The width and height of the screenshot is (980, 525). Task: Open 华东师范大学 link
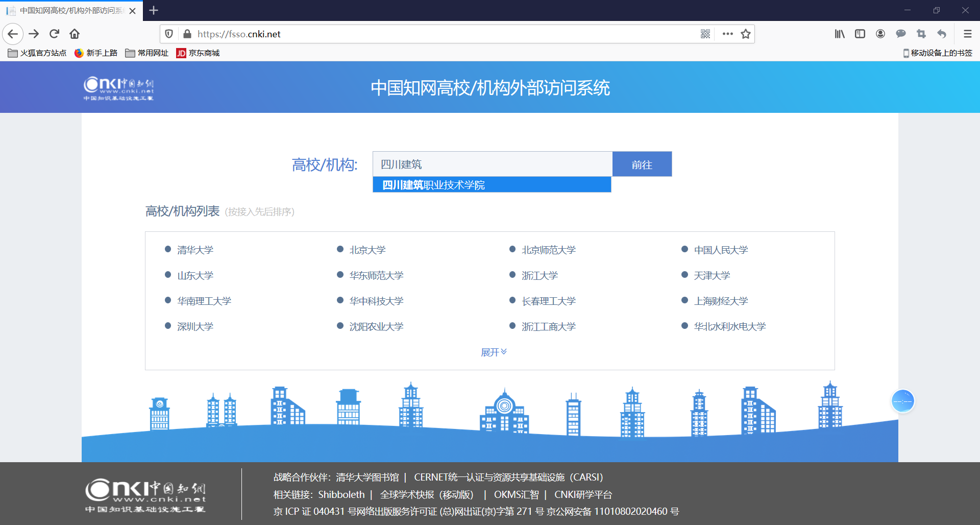pos(376,275)
